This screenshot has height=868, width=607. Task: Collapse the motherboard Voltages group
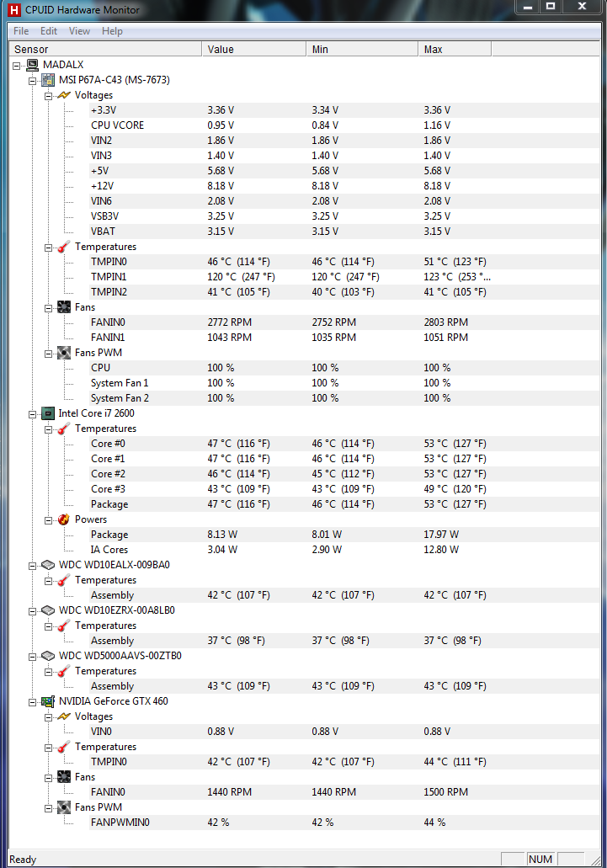(x=48, y=96)
